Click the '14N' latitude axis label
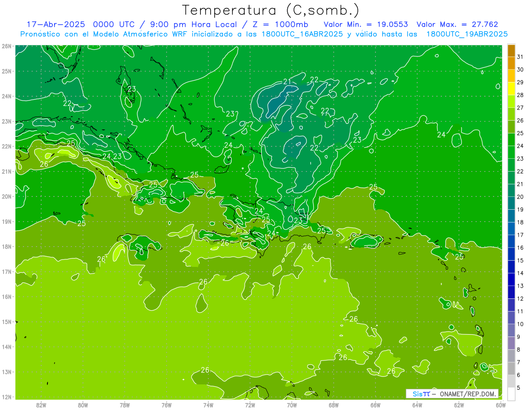 point(7,347)
